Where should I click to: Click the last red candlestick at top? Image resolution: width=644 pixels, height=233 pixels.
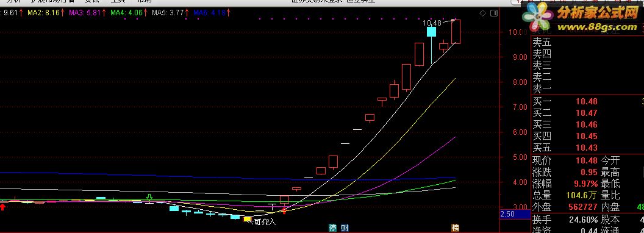pyautogui.click(x=456, y=32)
